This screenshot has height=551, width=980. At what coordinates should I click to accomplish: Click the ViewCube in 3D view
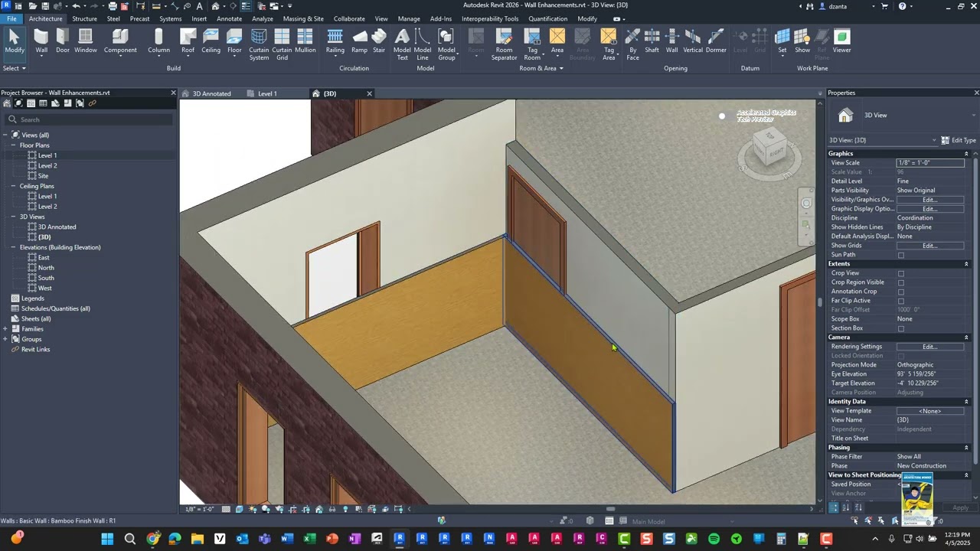tap(769, 149)
